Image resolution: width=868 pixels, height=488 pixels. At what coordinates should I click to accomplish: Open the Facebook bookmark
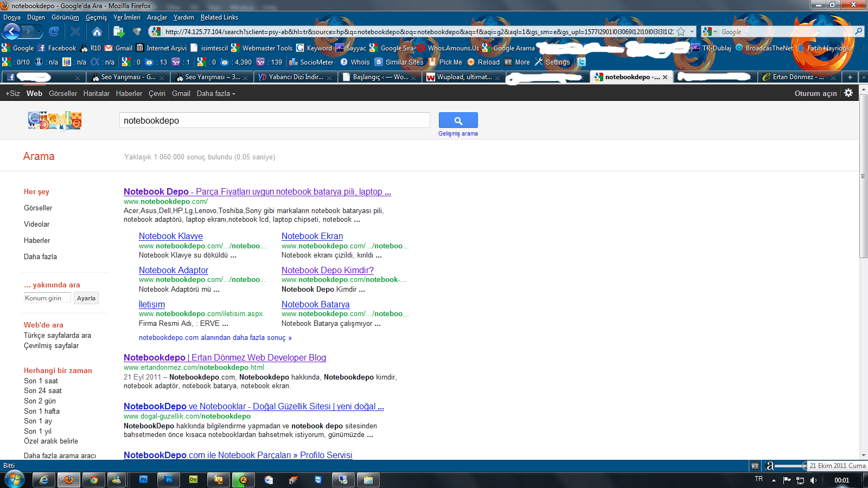coord(57,48)
